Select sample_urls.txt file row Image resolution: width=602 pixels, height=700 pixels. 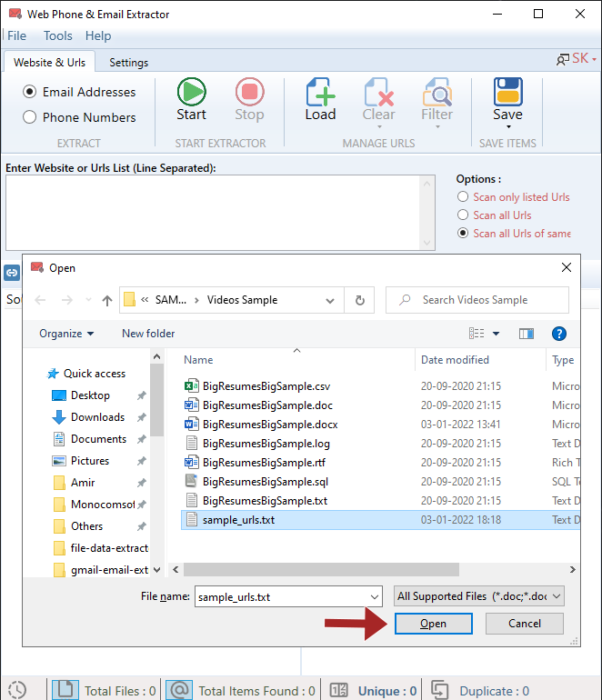tap(380, 520)
